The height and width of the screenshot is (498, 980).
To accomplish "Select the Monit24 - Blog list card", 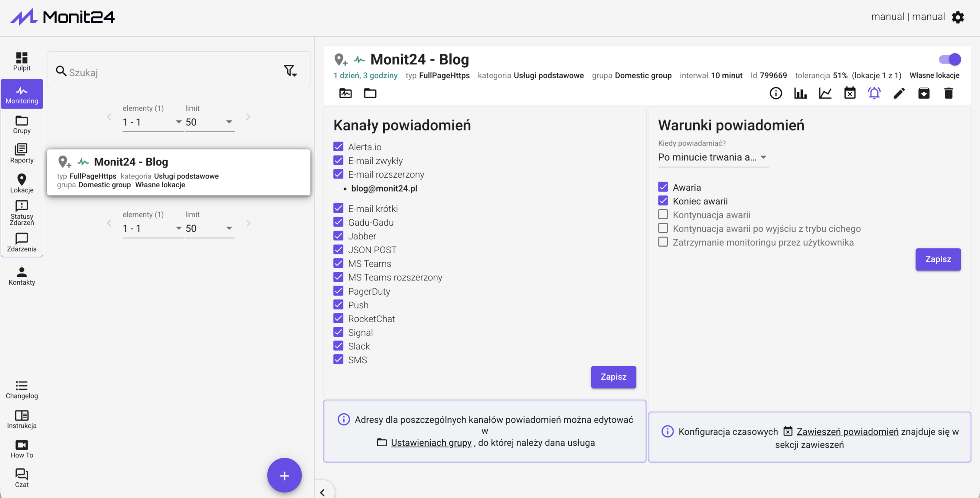I will pyautogui.click(x=178, y=172).
